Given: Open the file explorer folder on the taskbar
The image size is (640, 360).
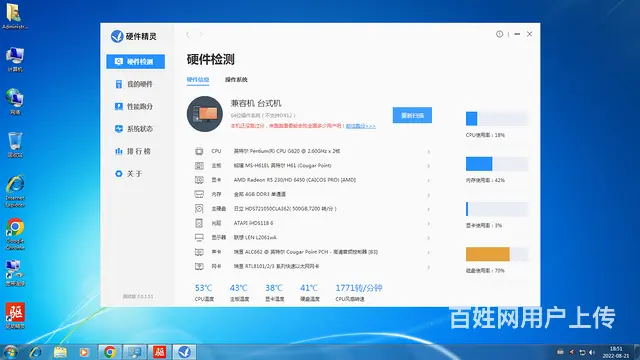Looking at the screenshot, I should tap(60, 352).
